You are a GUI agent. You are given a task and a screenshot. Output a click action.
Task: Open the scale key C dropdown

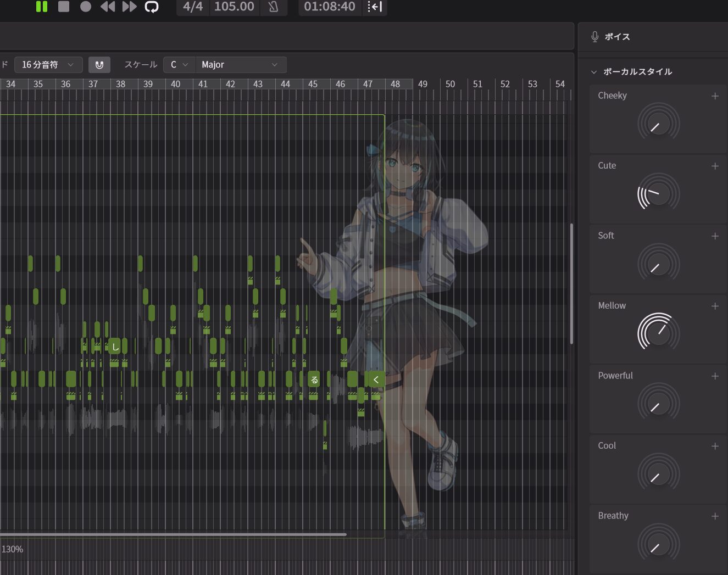pos(179,65)
